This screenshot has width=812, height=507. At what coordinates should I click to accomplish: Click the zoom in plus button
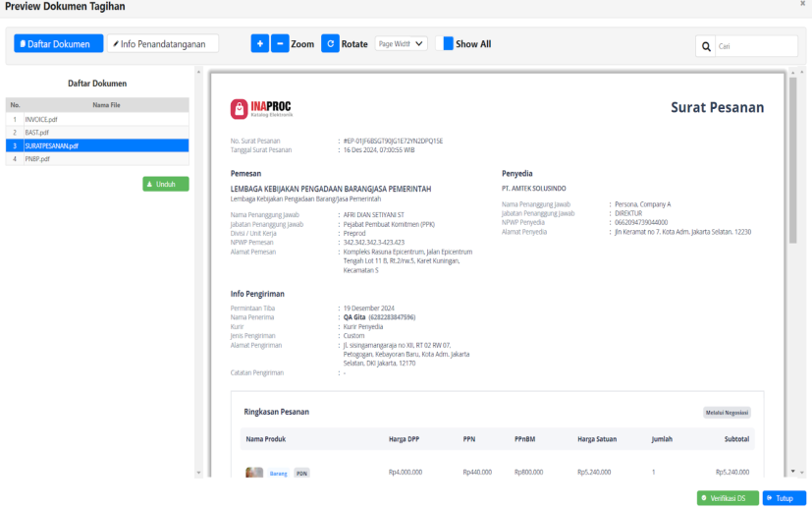[260, 44]
